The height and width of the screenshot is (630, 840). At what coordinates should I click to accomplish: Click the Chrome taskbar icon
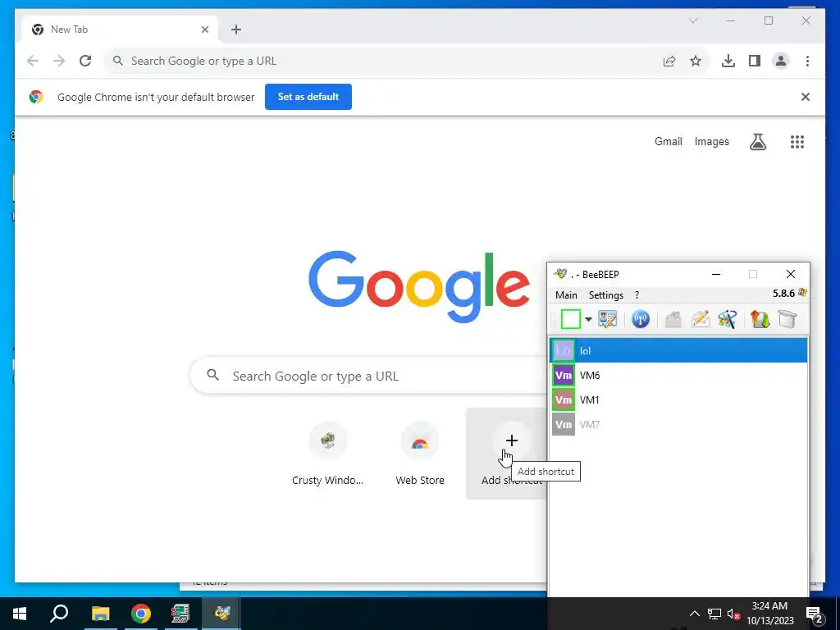pos(141,614)
